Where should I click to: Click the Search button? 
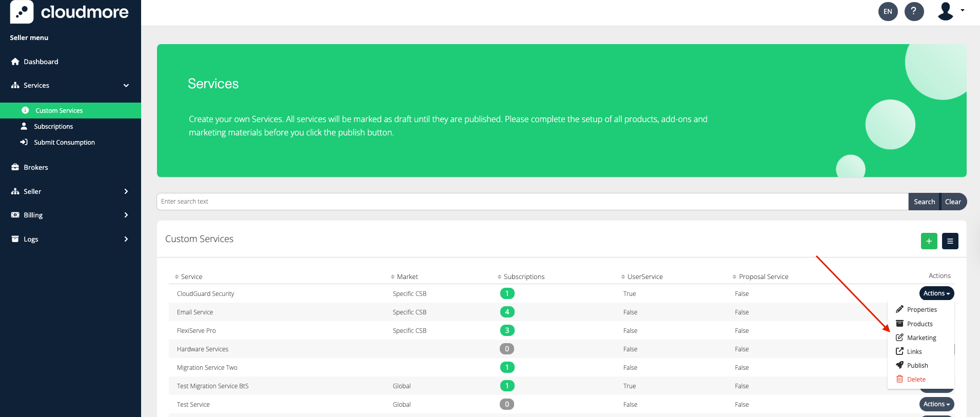click(924, 202)
